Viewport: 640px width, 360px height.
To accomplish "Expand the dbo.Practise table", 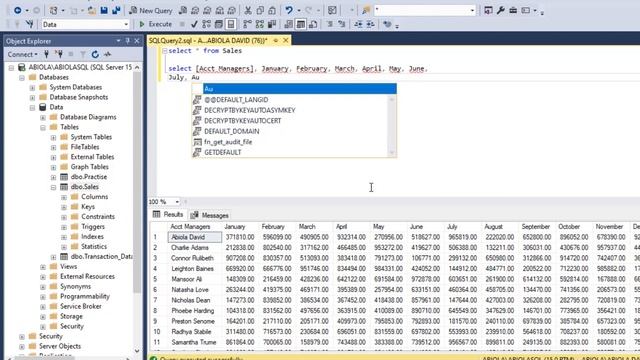I will (53, 177).
